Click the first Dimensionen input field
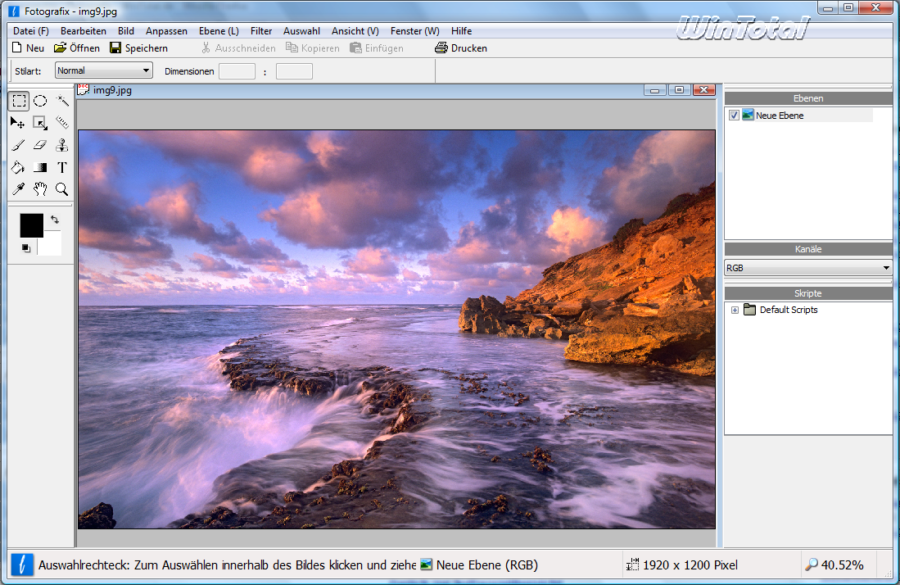The width and height of the screenshot is (900, 585). click(x=237, y=71)
